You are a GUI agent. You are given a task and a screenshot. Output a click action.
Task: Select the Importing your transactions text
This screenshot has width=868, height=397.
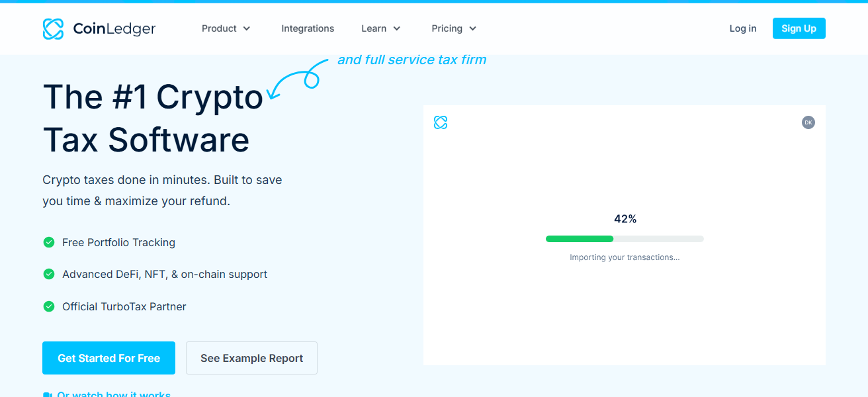click(625, 257)
